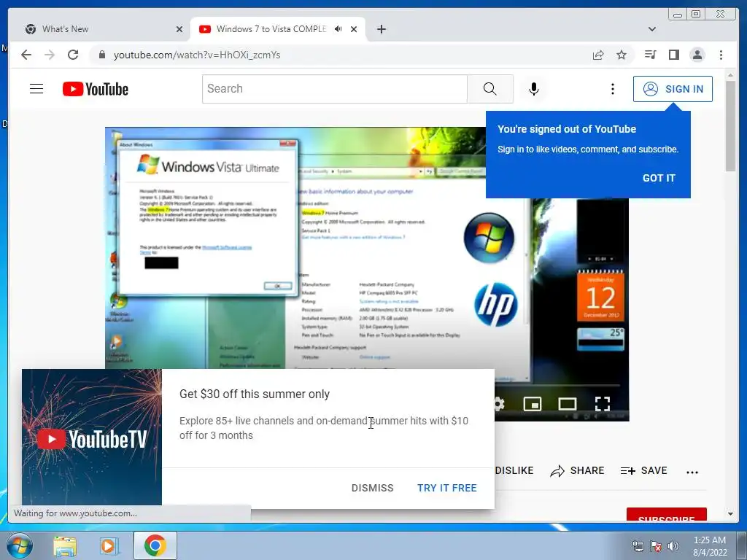Image resolution: width=747 pixels, height=560 pixels.
Task: Enter full screen in the video player
Action: pyautogui.click(x=603, y=404)
